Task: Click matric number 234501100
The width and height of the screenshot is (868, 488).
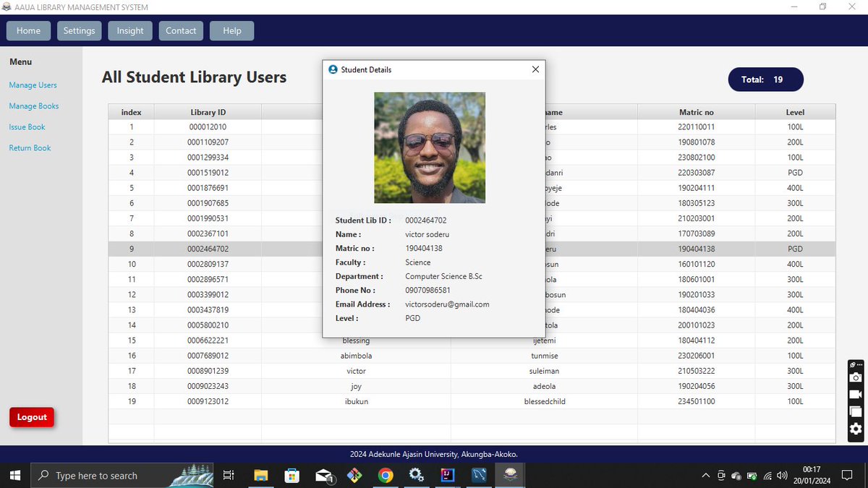Action: [697, 401]
